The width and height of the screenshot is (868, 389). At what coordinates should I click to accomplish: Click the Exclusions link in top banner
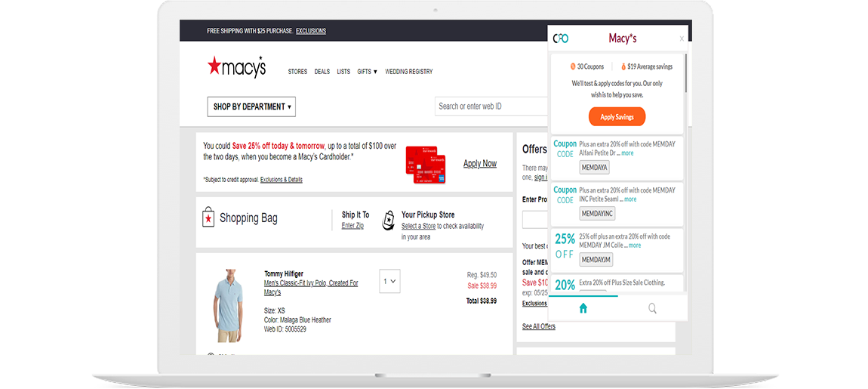pos(311,31)
